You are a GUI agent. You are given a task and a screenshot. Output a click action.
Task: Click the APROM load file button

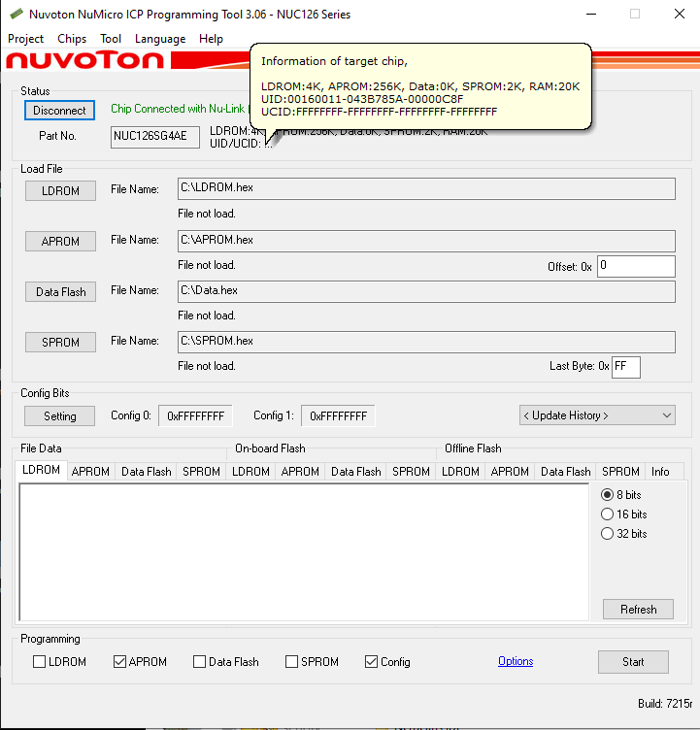60,241
